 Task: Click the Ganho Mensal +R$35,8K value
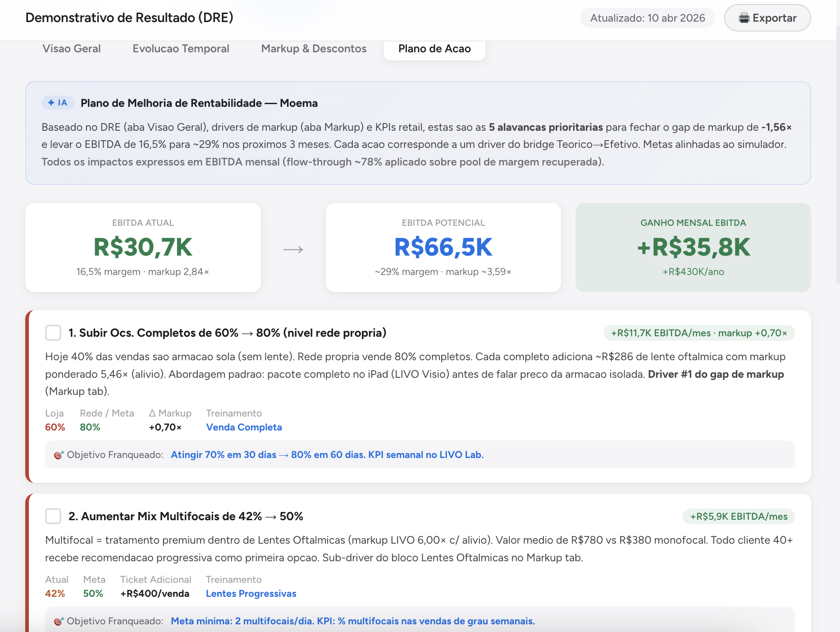click(x=694, y=247)
